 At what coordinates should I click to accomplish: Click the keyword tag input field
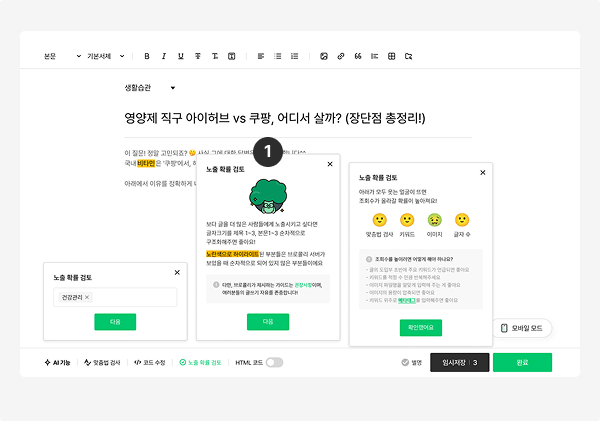pyautogui.click(x=115, y=297)
